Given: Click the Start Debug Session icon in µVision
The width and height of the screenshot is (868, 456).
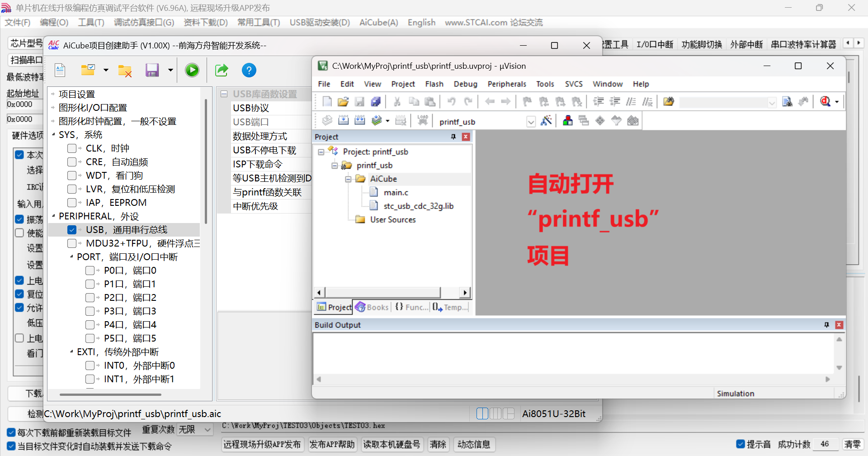Looking at the screenshot, I should pos(825,101).
